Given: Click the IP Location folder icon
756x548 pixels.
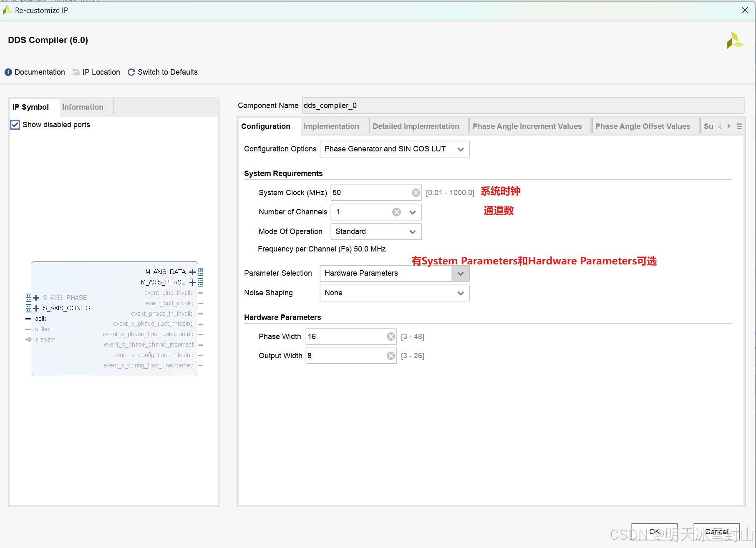Looking at the screenshot, I should 76,72.
